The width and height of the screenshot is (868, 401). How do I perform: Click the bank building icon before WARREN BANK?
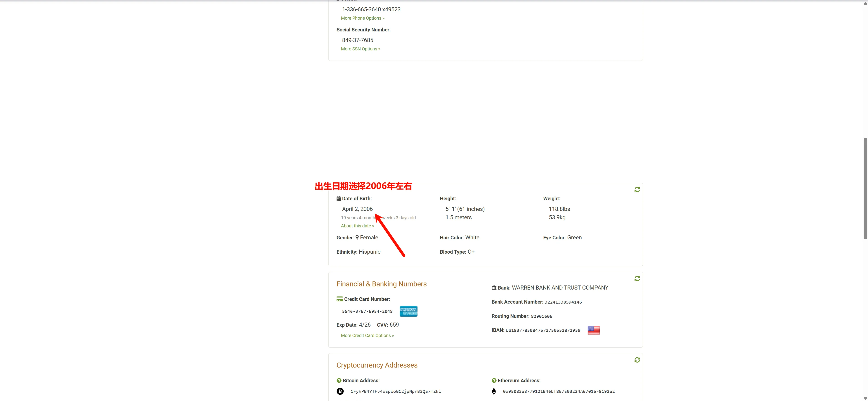(494, 288)
